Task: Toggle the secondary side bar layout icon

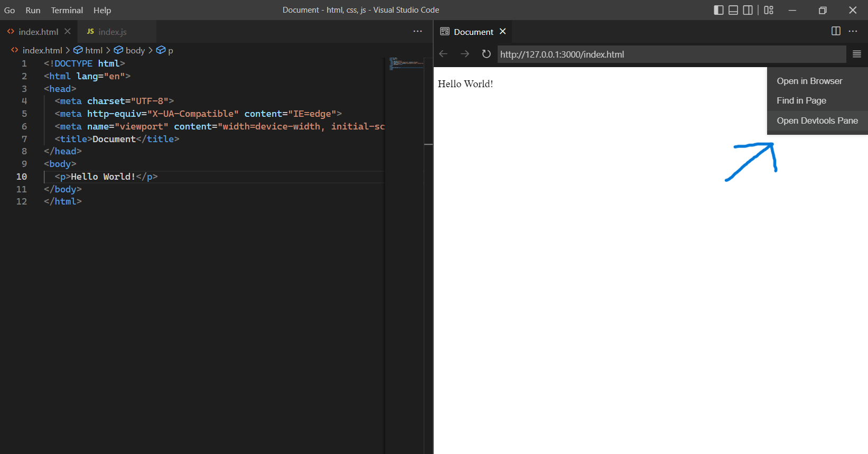Action: (x=748, y=10)
